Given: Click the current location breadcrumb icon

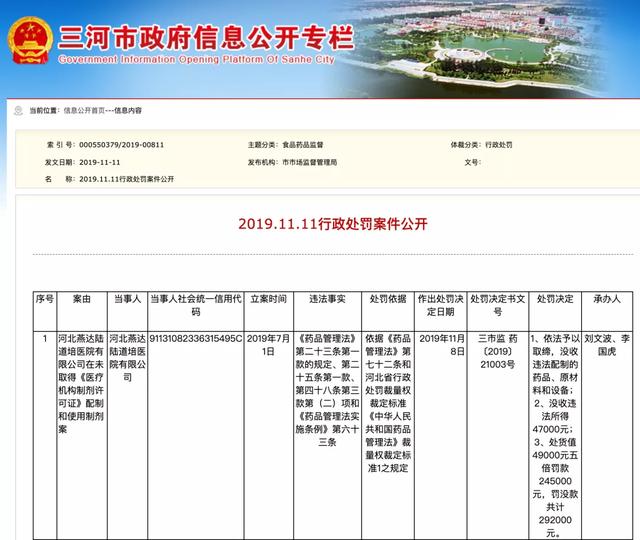Looking at the screenshot, I should pos(19,110).
